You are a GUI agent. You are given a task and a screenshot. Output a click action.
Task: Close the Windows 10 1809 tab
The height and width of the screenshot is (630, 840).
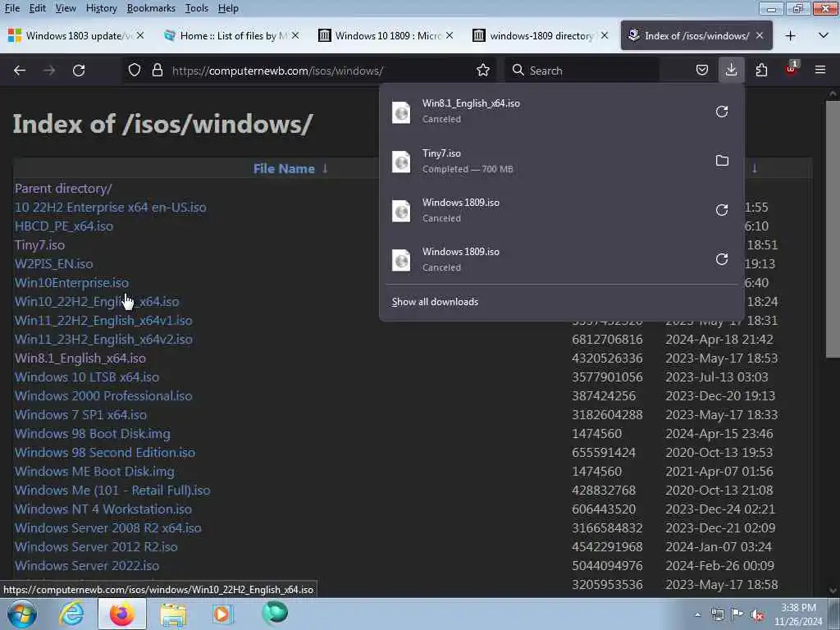click(x=450, y=35)
